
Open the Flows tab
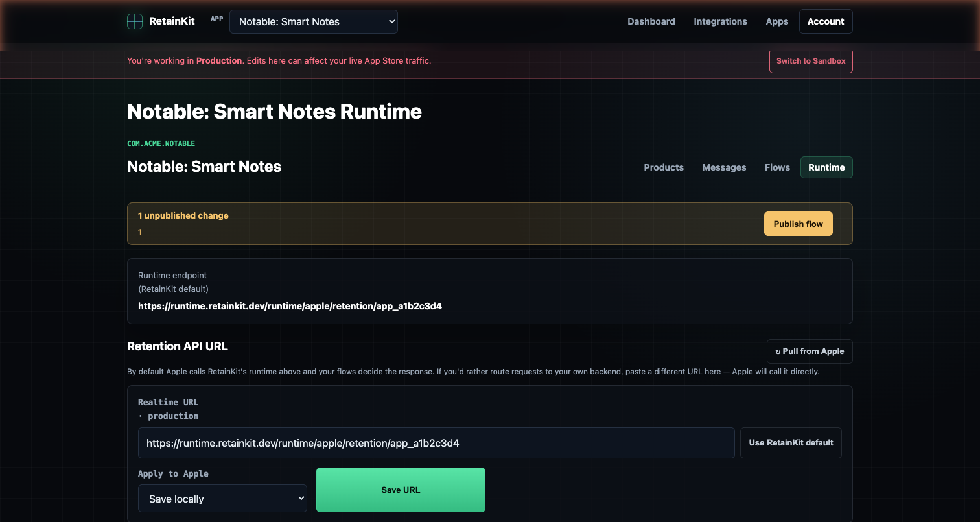(777, 167)
